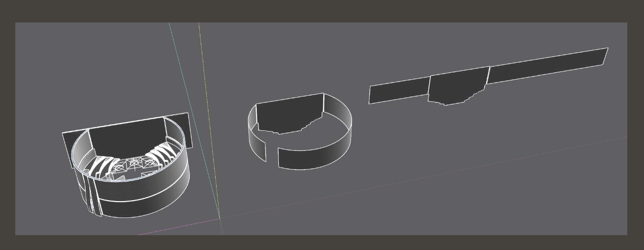
Task: Select the left curved strip of open ring
Action: (x=257, y=144)
